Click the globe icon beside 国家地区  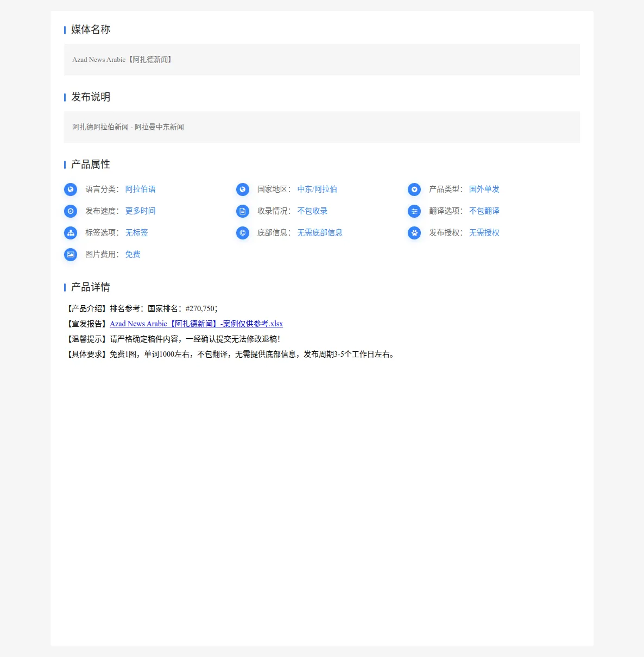click(243, 189)
